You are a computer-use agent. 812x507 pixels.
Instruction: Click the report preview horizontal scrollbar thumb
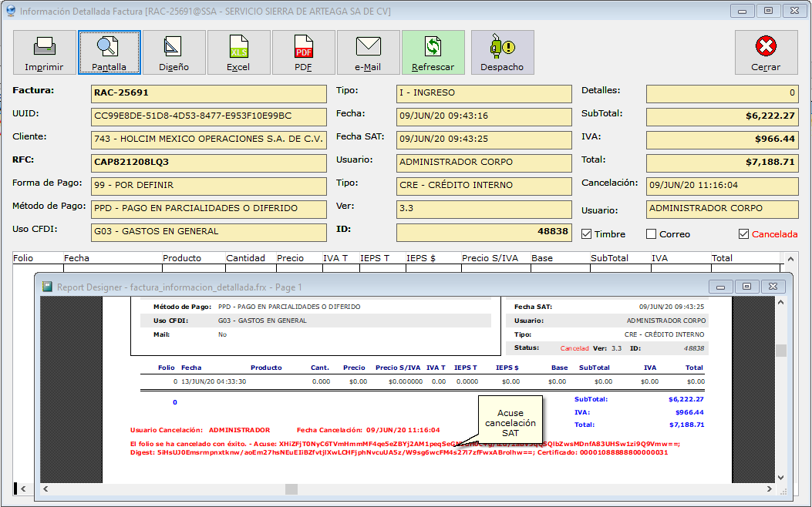(x=290, y=489)
